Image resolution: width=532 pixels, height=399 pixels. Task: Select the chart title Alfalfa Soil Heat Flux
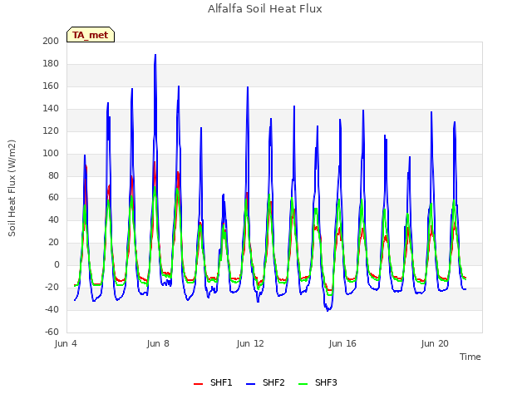point(265,9)
